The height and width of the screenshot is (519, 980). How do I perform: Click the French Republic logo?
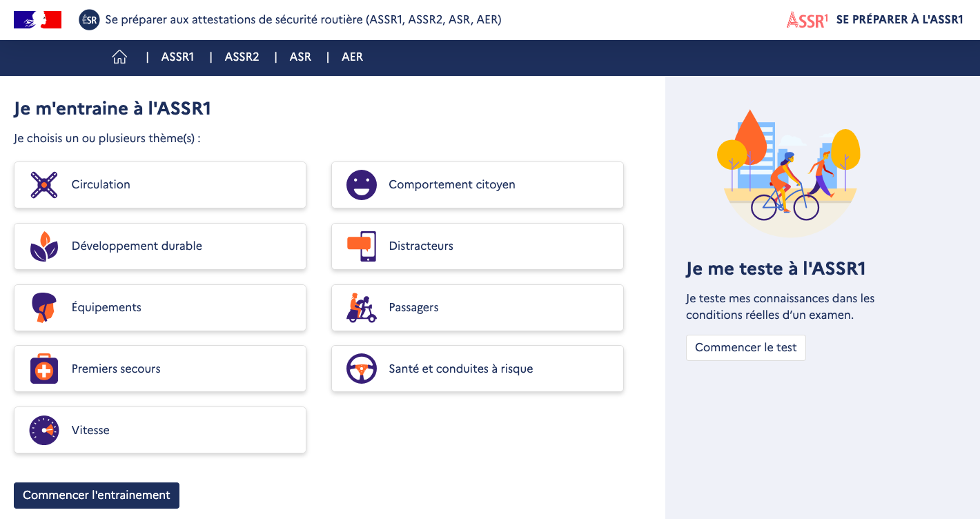[x=38, y=20]
